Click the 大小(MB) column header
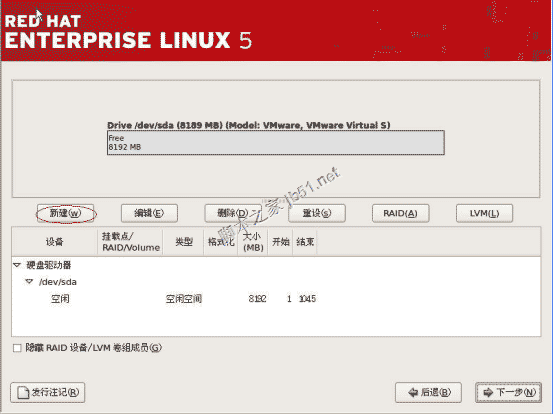This screenshot has width=554, height=415. [253, 242]
